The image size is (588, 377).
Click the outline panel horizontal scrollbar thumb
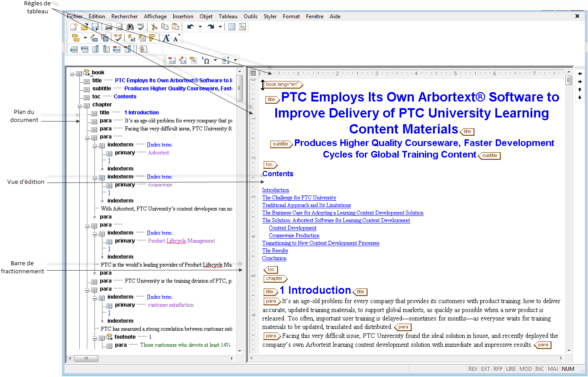pos(86,358)
